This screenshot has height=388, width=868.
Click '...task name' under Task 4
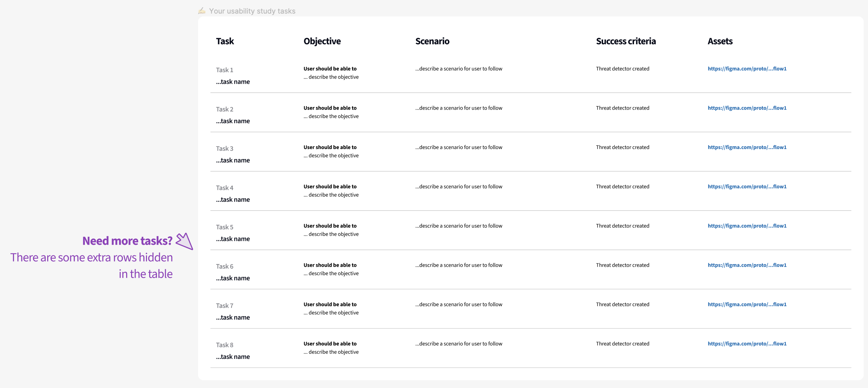coord(233,200)
